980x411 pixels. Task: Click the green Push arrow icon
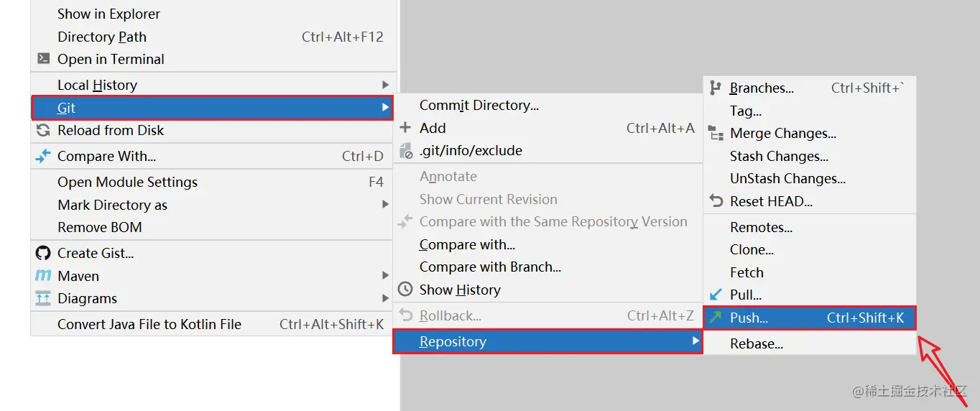[x=716, y=318]
